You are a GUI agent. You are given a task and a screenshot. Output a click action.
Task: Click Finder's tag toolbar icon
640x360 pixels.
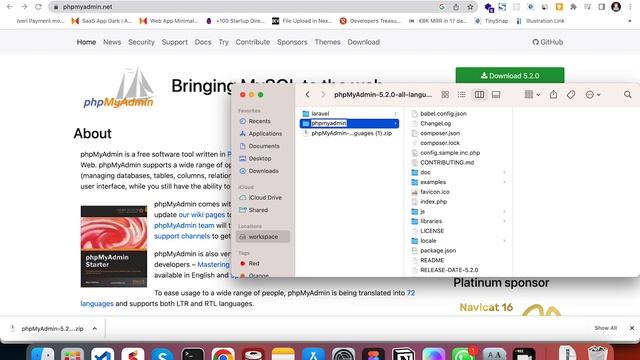[x=571, y=95]
